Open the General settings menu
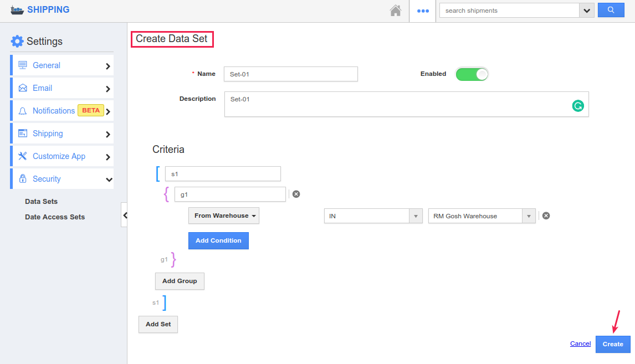The height and width of the screenshot is (364, 635). 62,65
